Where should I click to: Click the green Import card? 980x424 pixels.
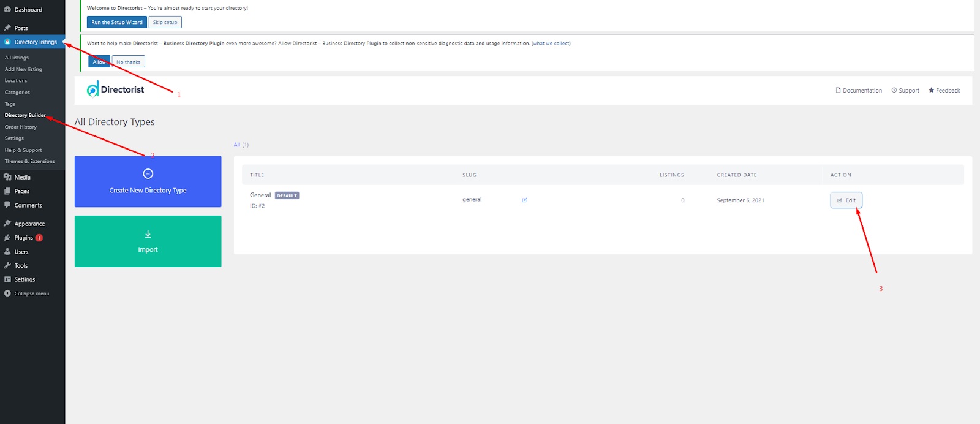click(148, 241)
